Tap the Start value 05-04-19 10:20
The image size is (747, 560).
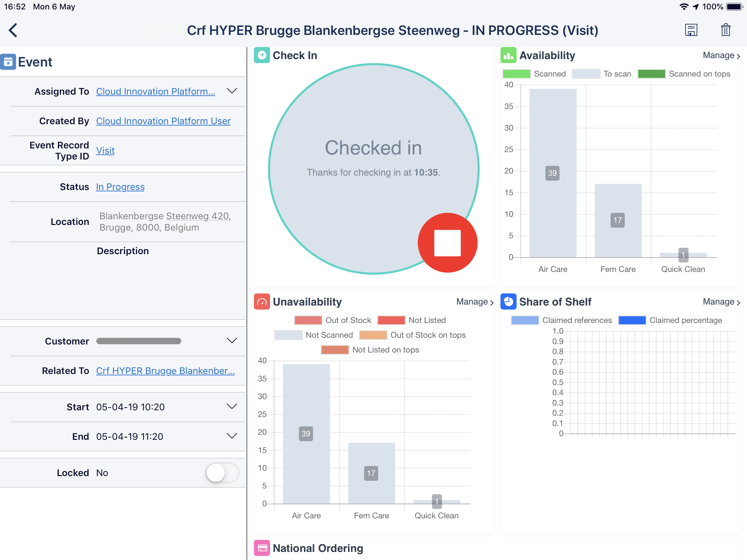(130, 407)
